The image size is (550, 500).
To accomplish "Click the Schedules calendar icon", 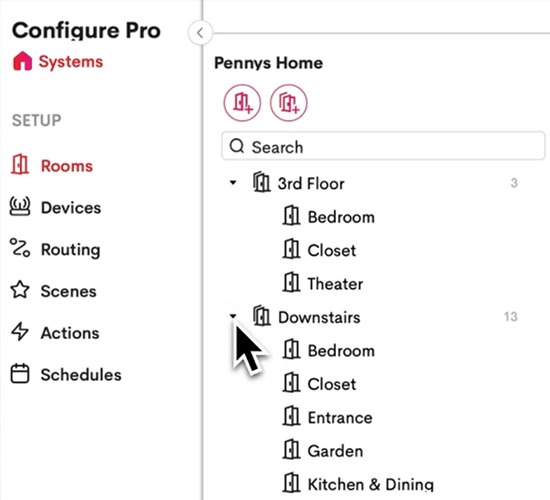I will tap(20, 374).
